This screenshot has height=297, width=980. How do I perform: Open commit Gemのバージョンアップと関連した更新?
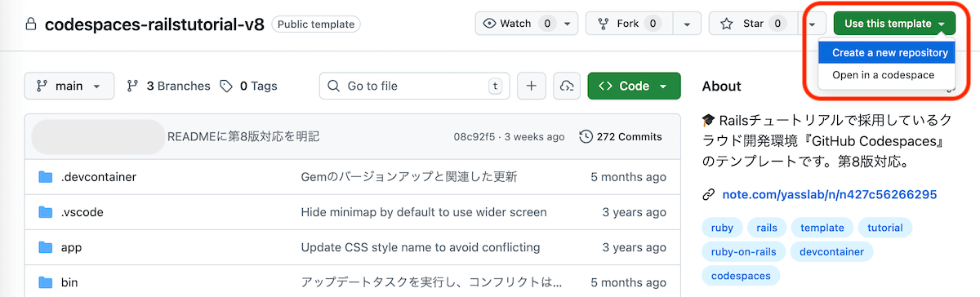409,176
